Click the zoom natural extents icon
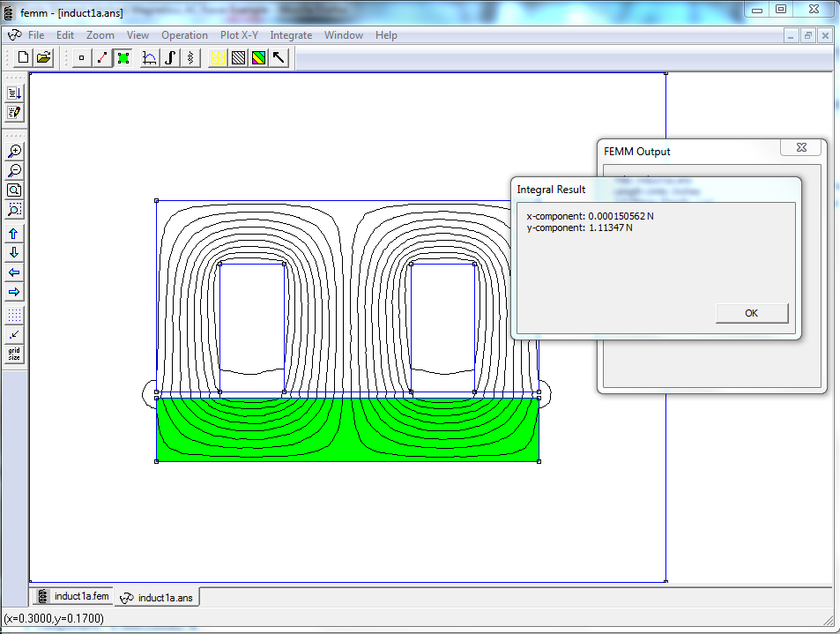The image size is (840, 634). pyautogui.click(x=14, y=190)
